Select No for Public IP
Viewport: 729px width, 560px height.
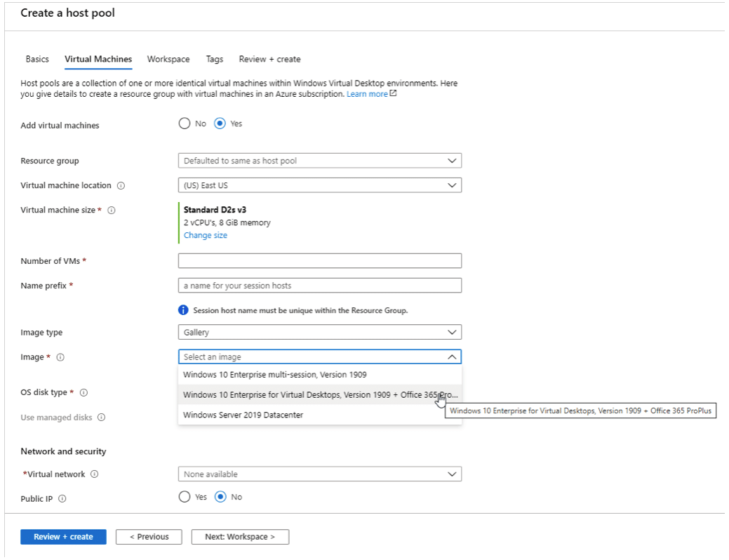[x=220, y=498]
